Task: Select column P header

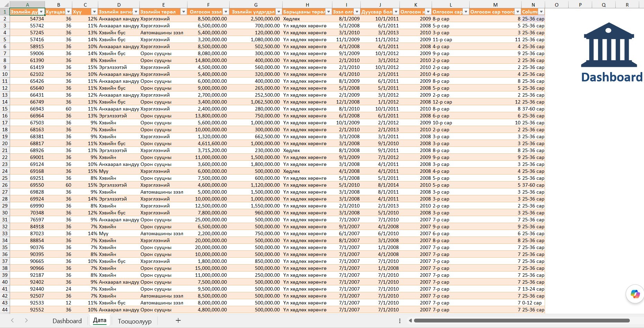Action: point(580,5)
